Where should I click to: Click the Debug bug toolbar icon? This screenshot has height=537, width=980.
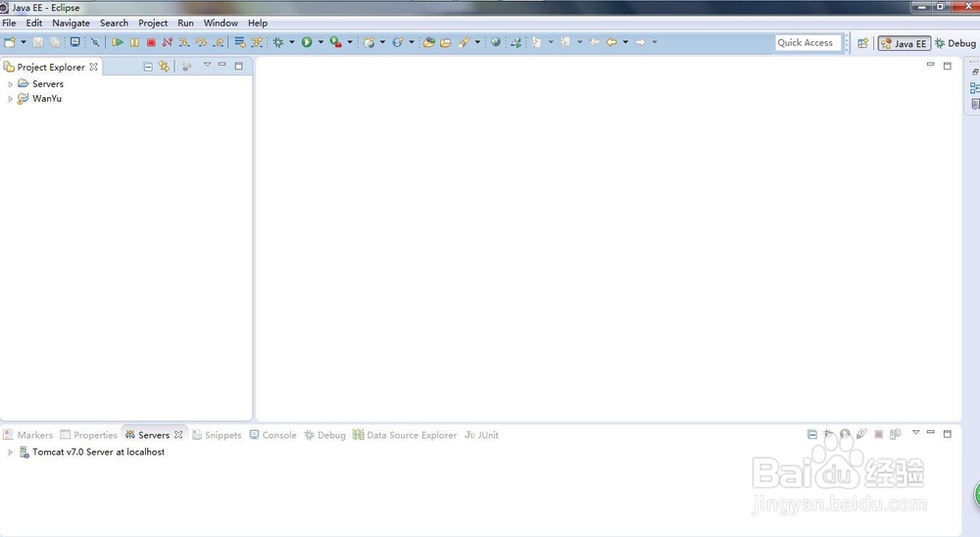(x=278, y=42)
